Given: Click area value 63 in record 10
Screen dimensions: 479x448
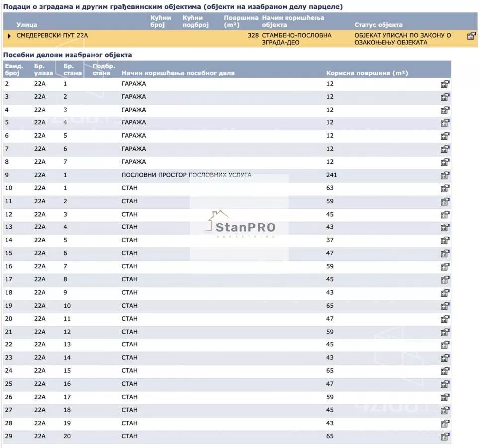Looking at the screenshot, I should 330,188.
